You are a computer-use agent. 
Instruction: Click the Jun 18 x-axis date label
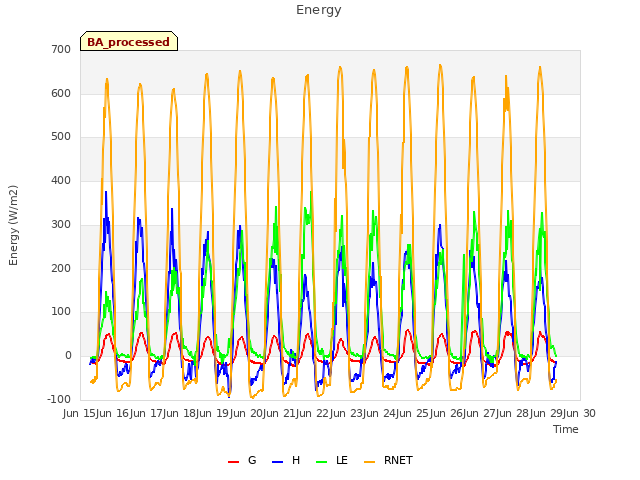[x=178, y=413]
